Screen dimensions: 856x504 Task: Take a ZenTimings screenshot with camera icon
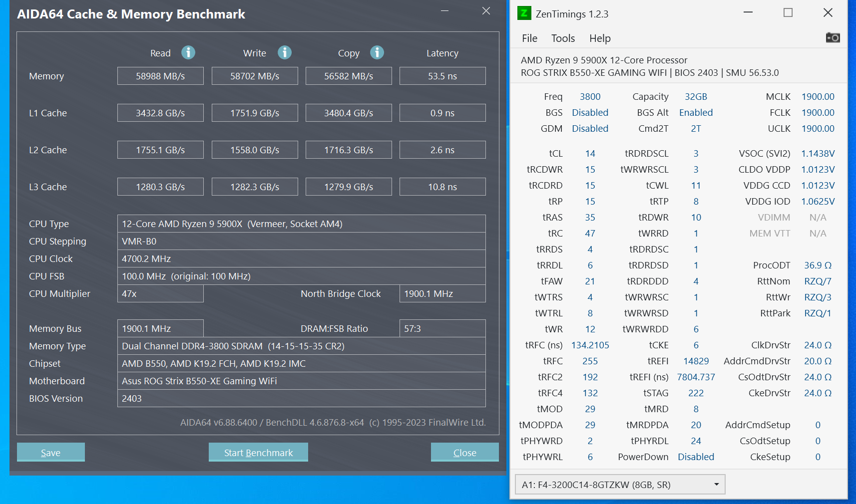tap(833, 37)
